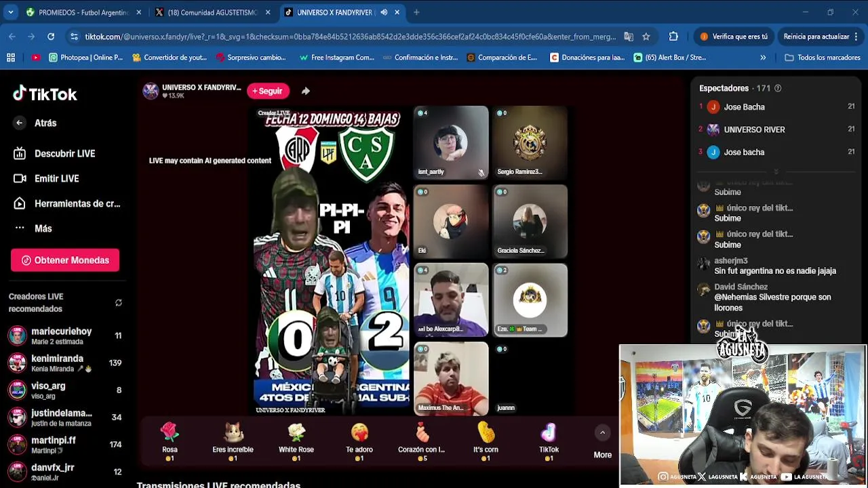Select isnt_aartly guest tile

[x=451, y=142]
